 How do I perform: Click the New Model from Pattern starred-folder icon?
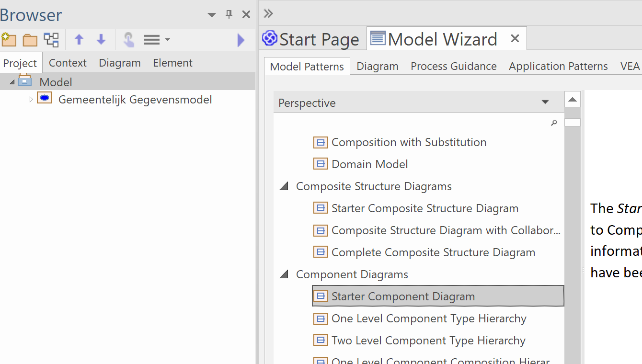click(9, 40)
